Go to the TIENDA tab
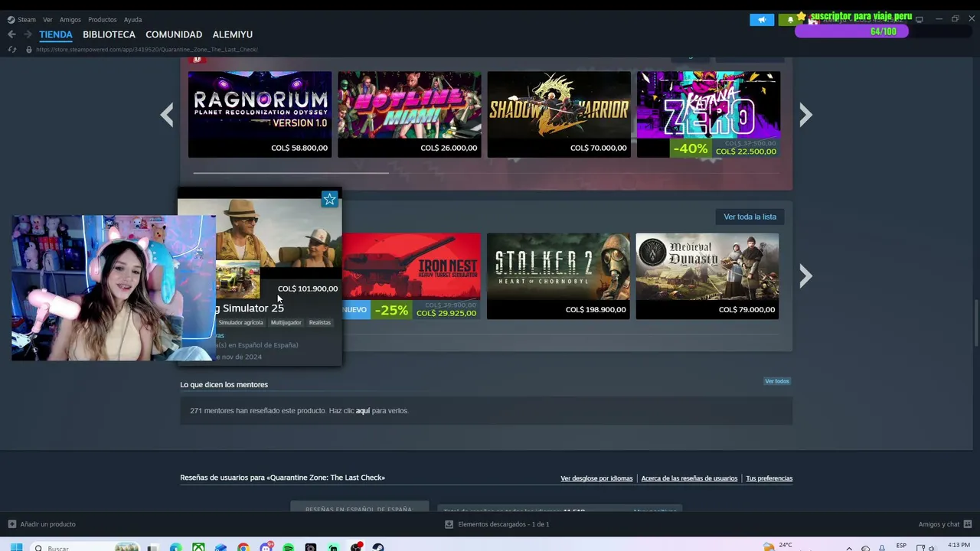This screenshot has height=551, width=980. pyautogui.click(x=56, y=34)
